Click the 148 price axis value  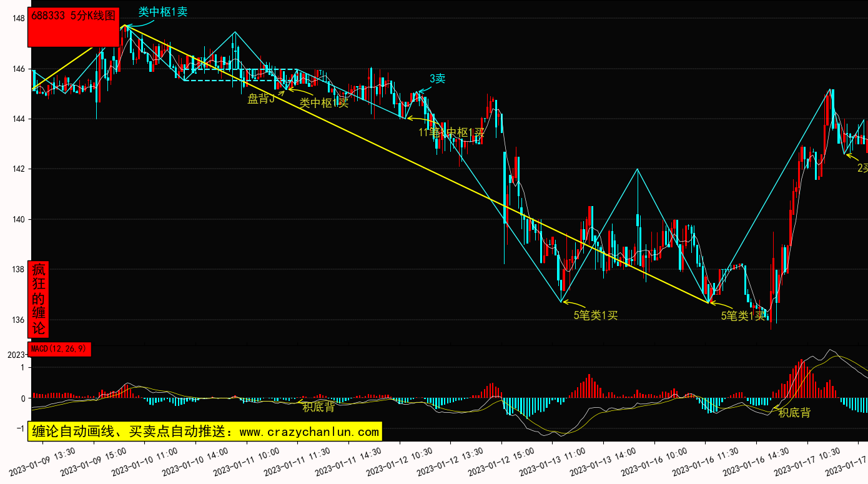point(17,18)
